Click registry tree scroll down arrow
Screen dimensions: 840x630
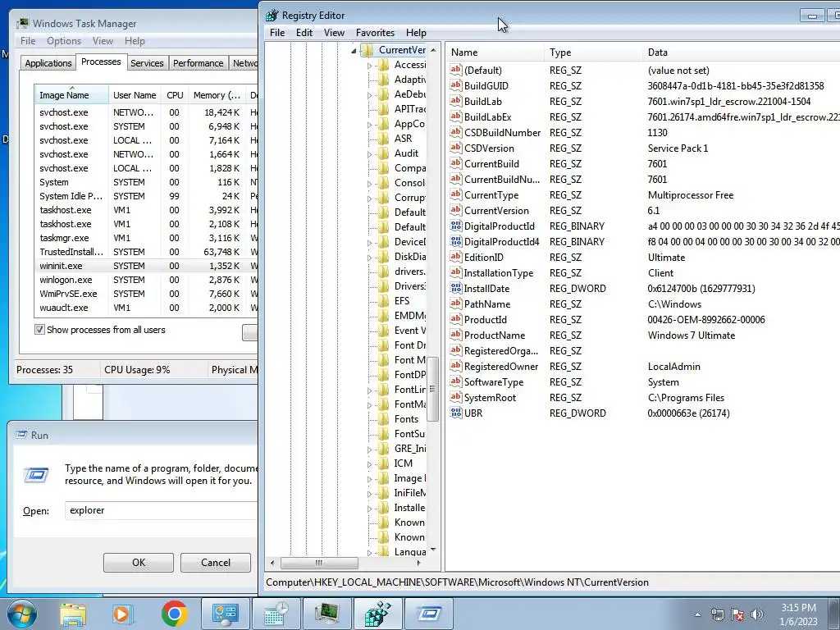[x=433, y=550]
